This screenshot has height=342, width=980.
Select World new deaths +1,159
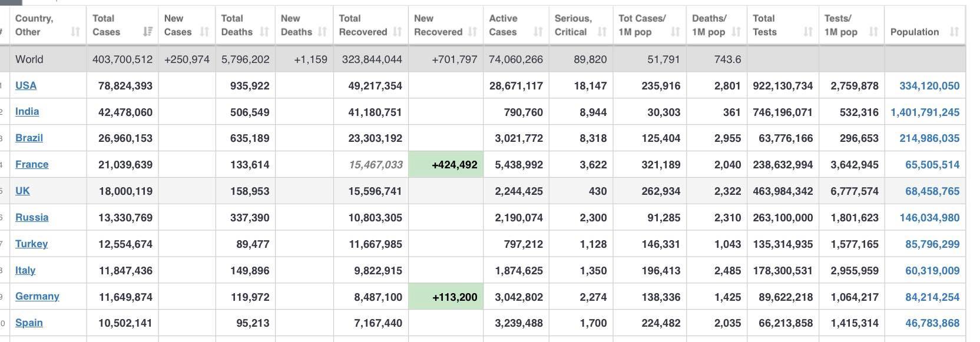310,59
